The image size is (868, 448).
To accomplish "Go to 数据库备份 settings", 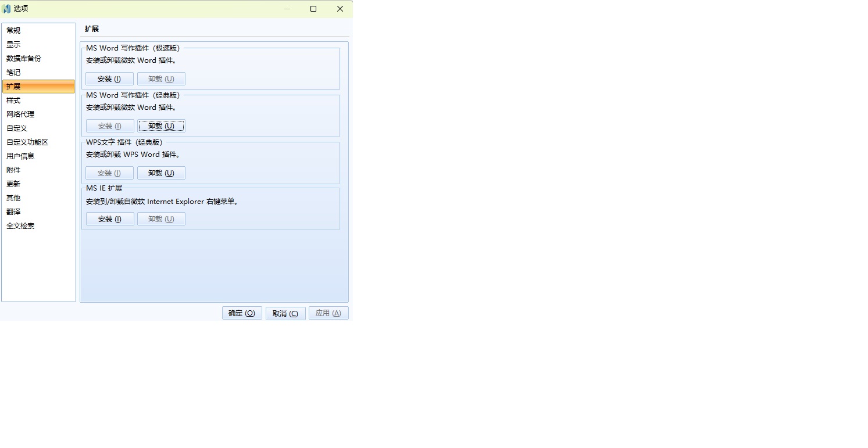I will (x=38, y=59).
